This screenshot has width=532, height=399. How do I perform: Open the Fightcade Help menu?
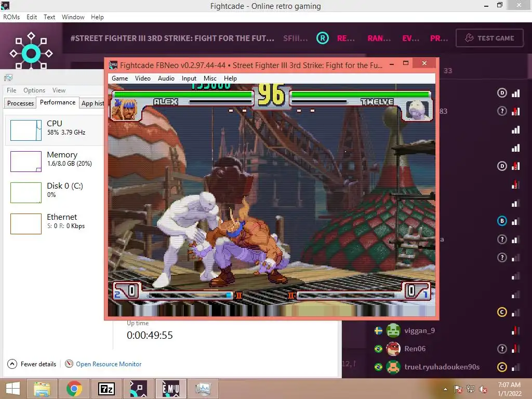point(97,17)
